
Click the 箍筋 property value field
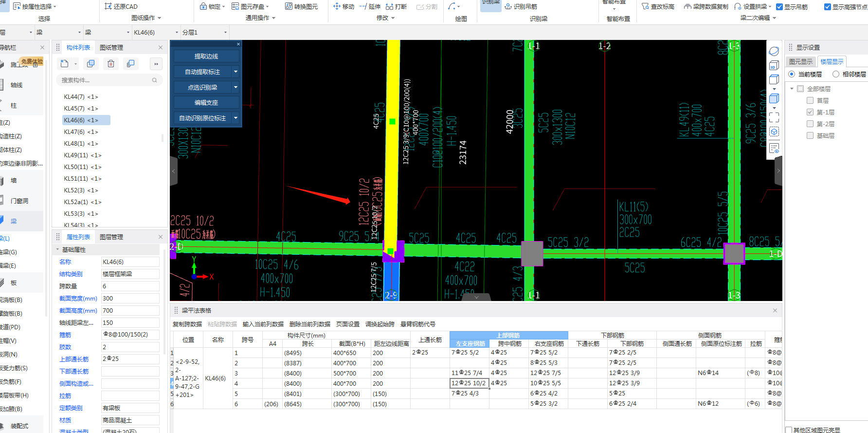130,335
